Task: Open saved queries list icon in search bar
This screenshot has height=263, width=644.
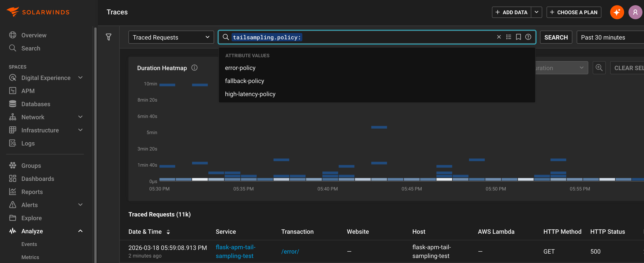Action: pos(509,37)
